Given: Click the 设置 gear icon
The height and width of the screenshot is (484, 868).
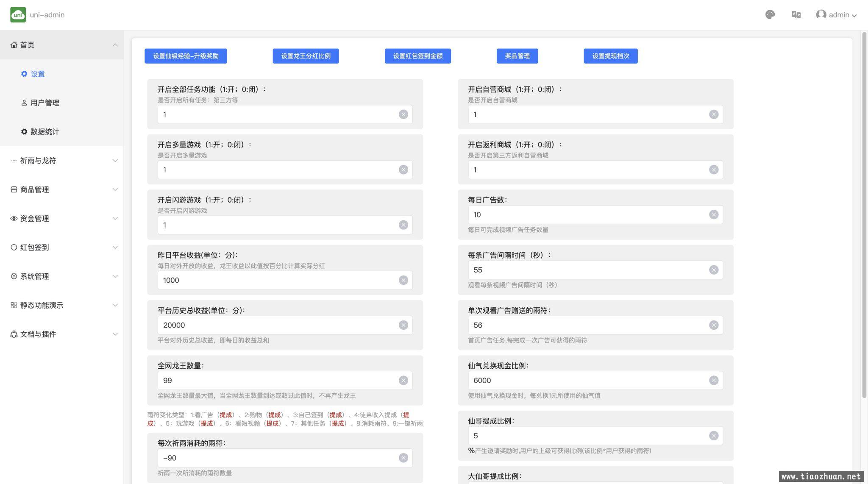Looking at the screenshot, I should (24, 74).
